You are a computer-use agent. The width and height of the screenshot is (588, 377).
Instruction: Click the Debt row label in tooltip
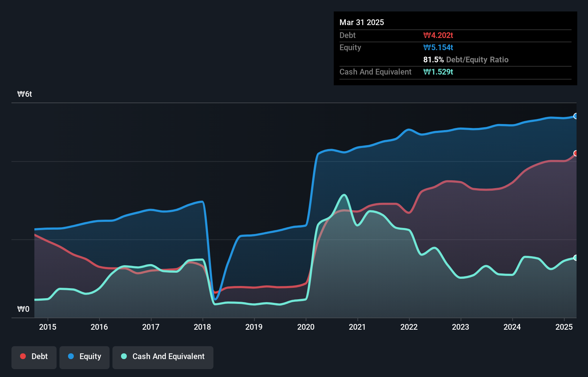(347, 35)
